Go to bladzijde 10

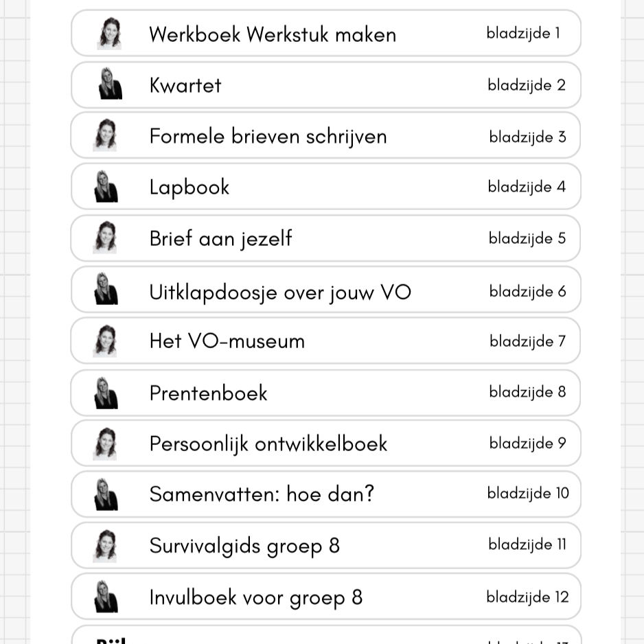tap(528, 493)
